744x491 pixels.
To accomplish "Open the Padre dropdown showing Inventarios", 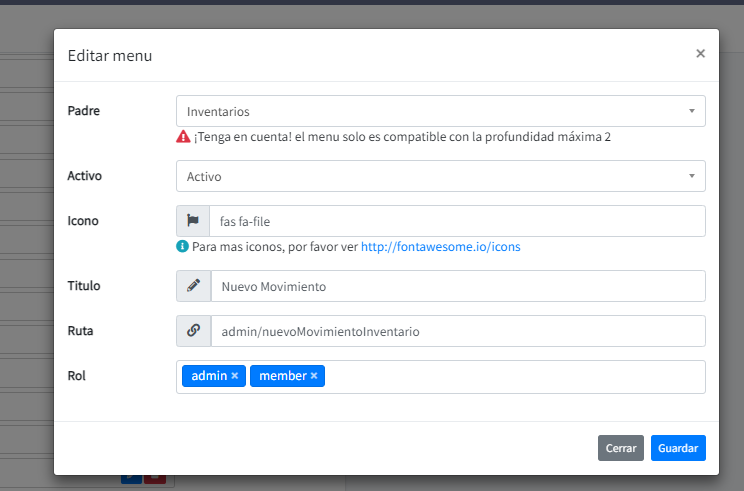I will coord(430,111).
